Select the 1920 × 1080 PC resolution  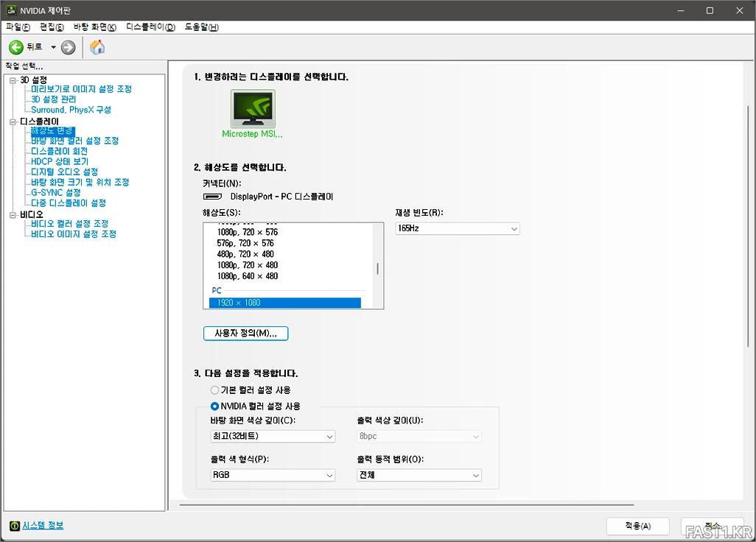[x=285, y=303]
